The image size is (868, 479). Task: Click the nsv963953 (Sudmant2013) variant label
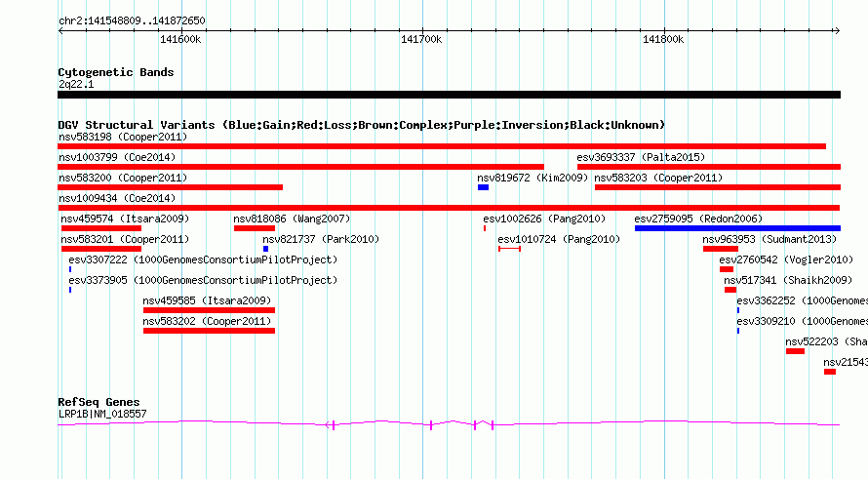tap(769, 239)
